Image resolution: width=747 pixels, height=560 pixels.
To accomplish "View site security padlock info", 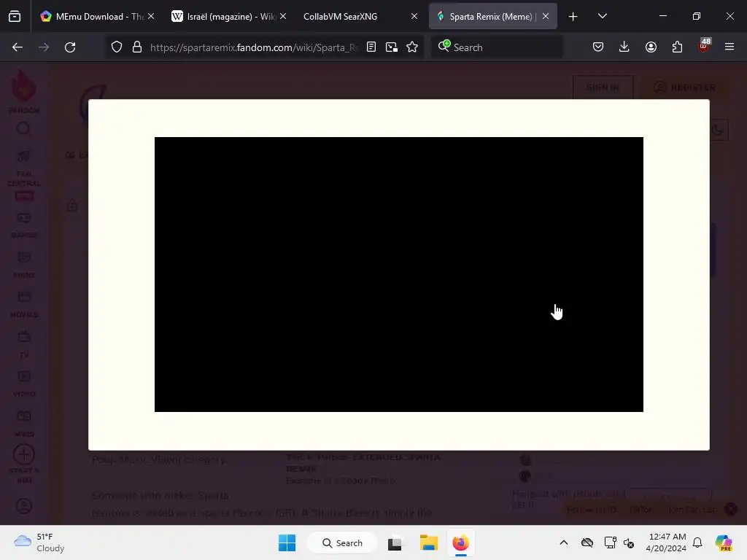I will (137, 47).
